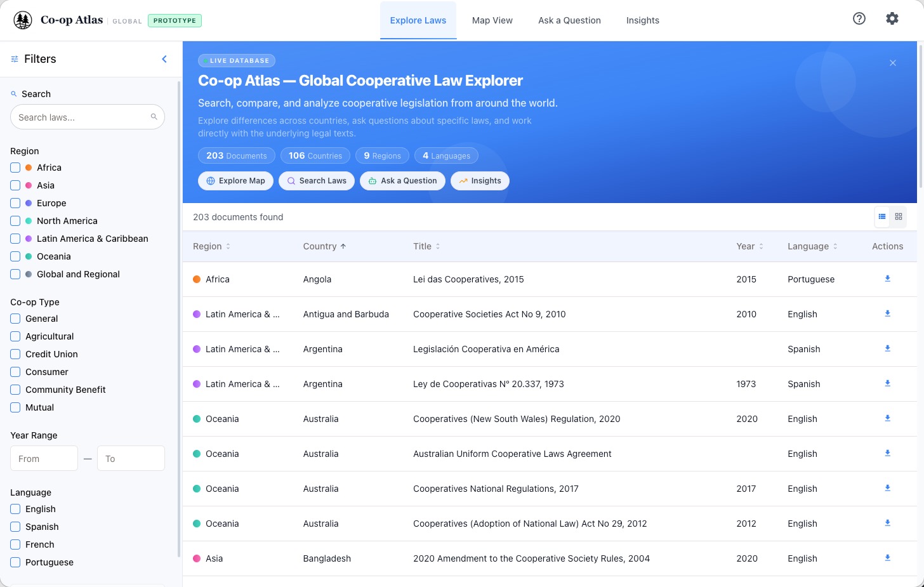924x587 pixels.
Task: Switch to the Map View tab
Action: click(492, 20)
